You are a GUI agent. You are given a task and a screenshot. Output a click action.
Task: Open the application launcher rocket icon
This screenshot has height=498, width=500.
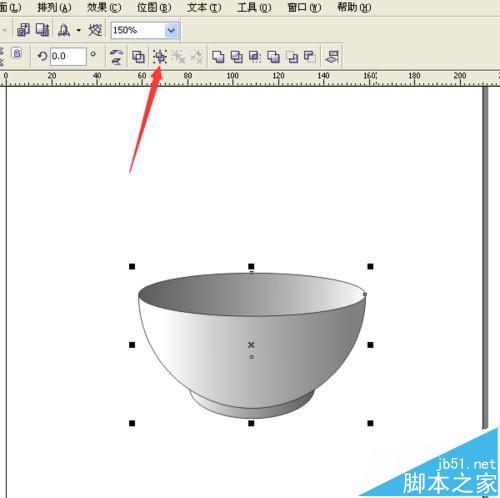click(64, 30)
